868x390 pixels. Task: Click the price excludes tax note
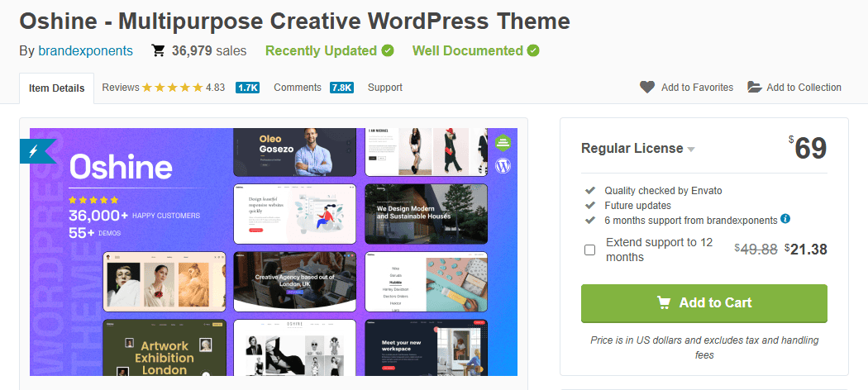pos(704,347)
